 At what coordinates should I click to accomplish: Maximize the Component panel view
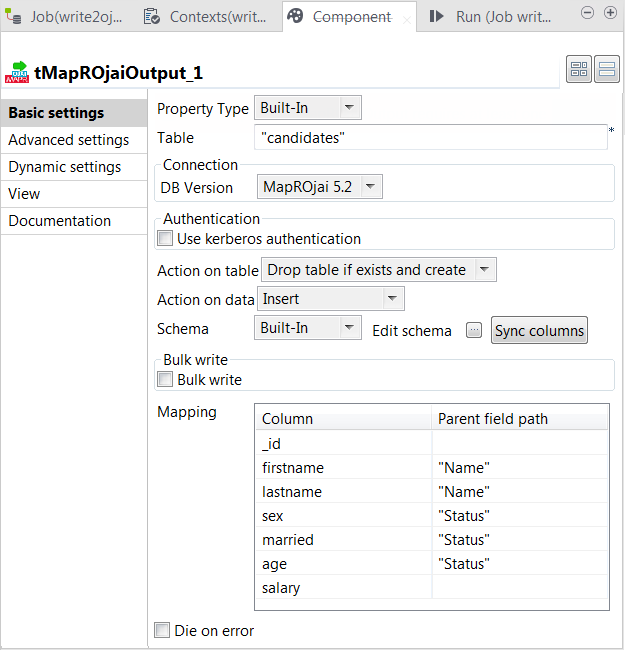[x=609, y=13]
